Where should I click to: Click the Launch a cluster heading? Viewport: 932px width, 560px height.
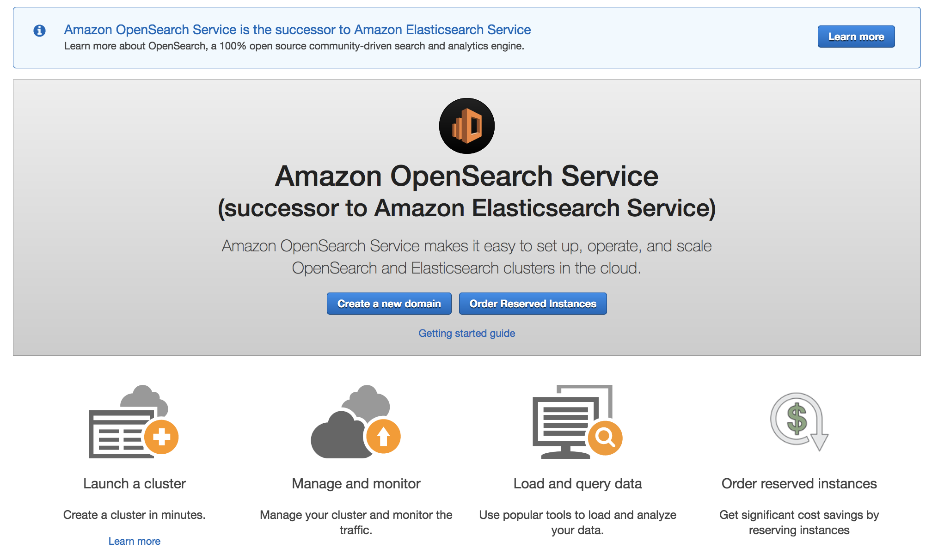point(135,483)
